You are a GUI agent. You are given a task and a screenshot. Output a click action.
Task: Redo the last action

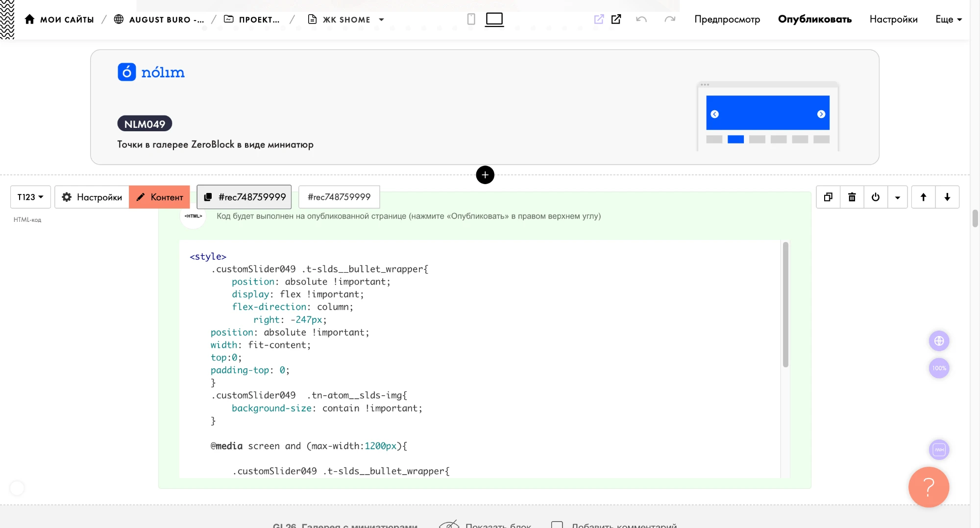(670, 19)
